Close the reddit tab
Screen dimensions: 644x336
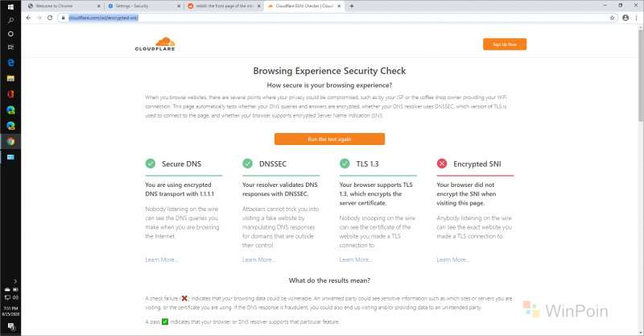pyautogui.click(x=258, y=6)
